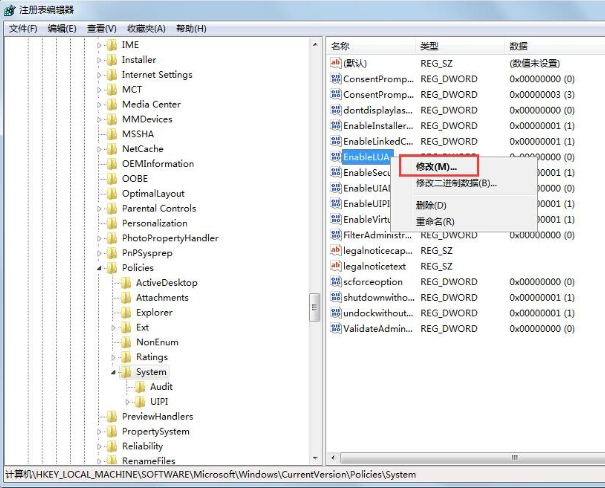Click the ValidateAdmin... DWORD icon
605x488 pixels.
pyautogui.click(x=336, y=328)
